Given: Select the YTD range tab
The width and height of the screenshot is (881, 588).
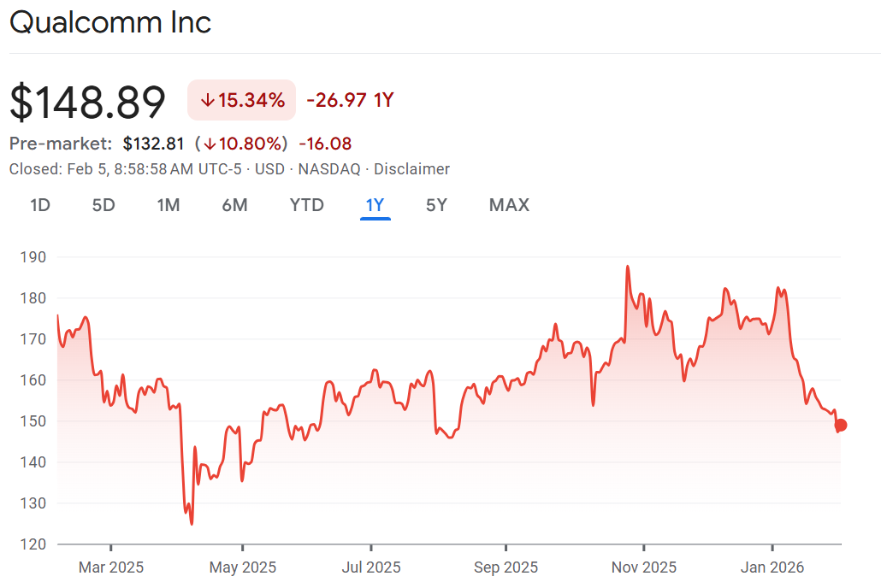Looking at the screenshot, I should click(x=306, y=205).
